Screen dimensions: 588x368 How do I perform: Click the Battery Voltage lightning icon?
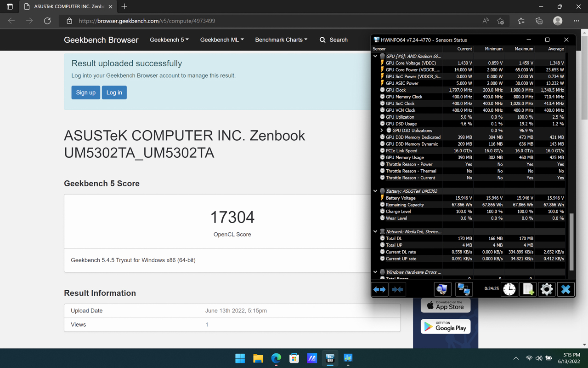[x=382, y=198]
